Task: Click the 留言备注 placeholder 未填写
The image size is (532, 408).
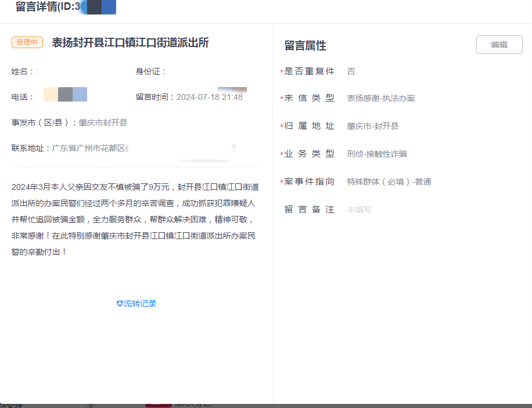Action: tap(359, 210)
